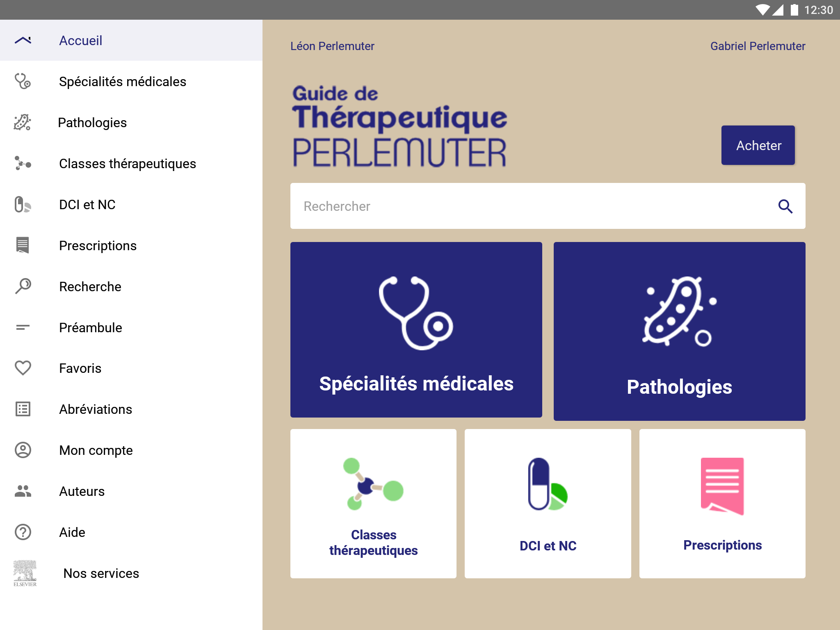
Task: Tap the Guide de Thérapeutique Perlemuter logo
Action: (x=399, y=126)
